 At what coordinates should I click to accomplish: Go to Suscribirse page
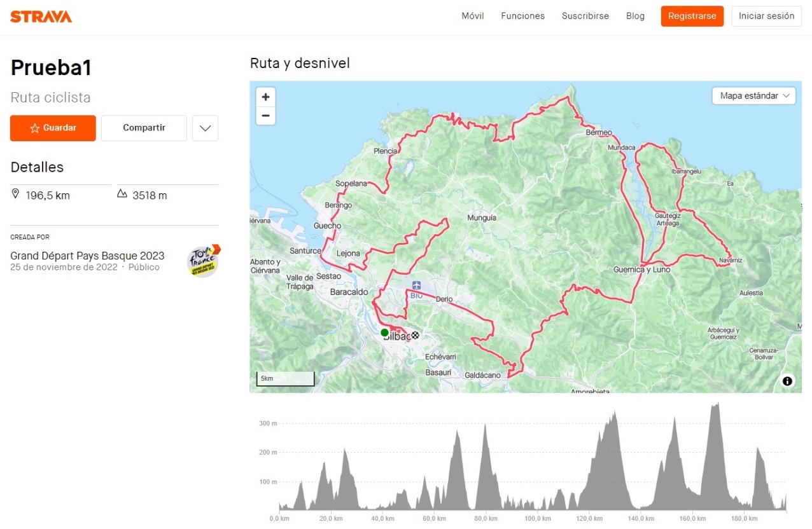pyautogui.click(x=585, y=16)
